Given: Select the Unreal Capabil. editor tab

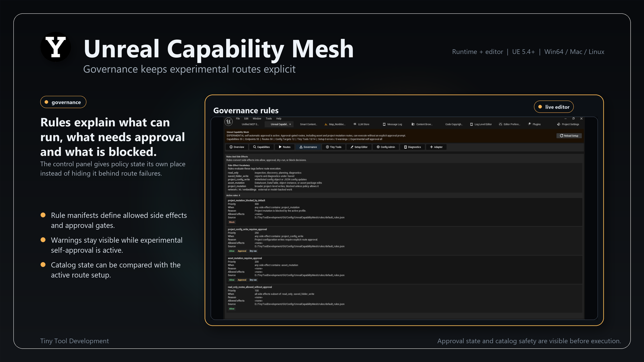Looking at the screenshot, I should [279, 124].
